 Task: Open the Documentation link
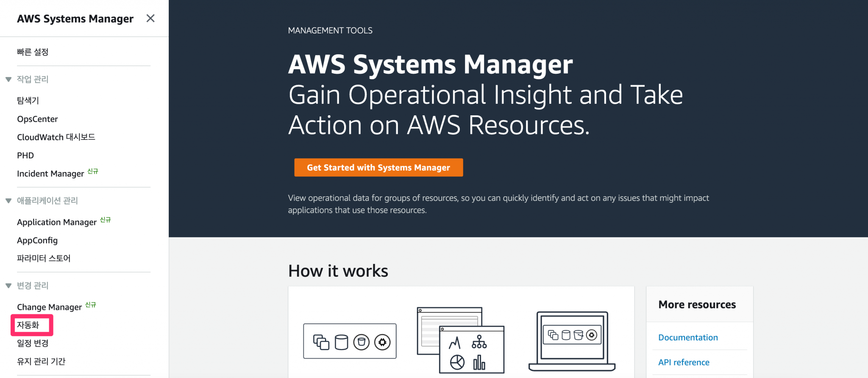[x=688, y=337]
